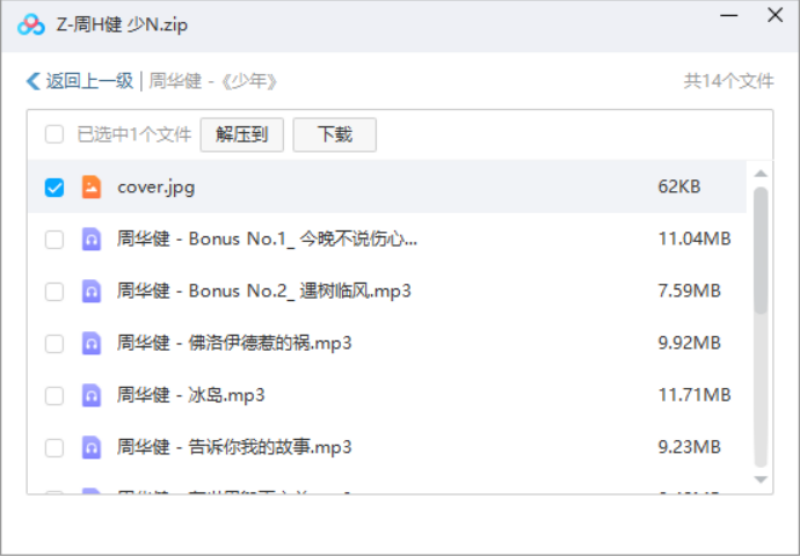
Task: Click the Baidu Netdisk cloud logo icon
Action: pyautogui.click(x=31, y=25)
